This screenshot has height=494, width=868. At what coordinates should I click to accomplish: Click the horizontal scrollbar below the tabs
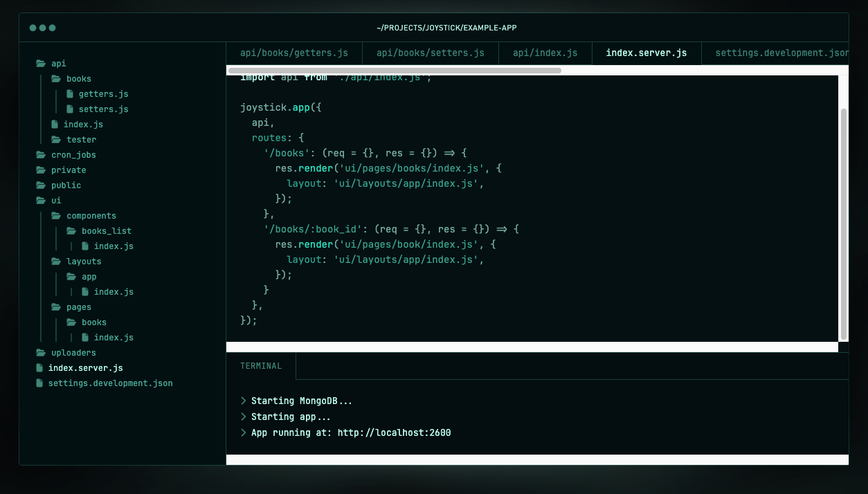click(x=395, y=71)
